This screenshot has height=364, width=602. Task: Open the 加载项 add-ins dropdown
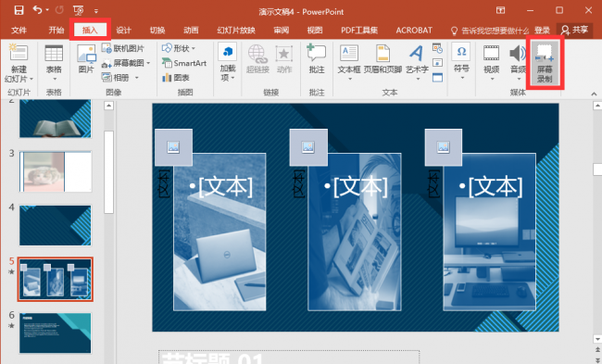227,62
